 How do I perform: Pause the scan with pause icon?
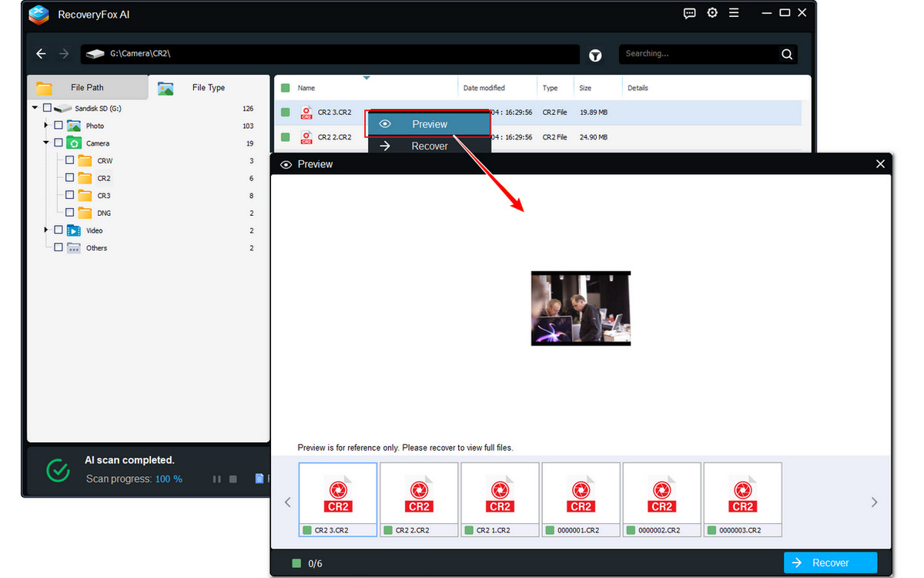click(x=216, y=479)
